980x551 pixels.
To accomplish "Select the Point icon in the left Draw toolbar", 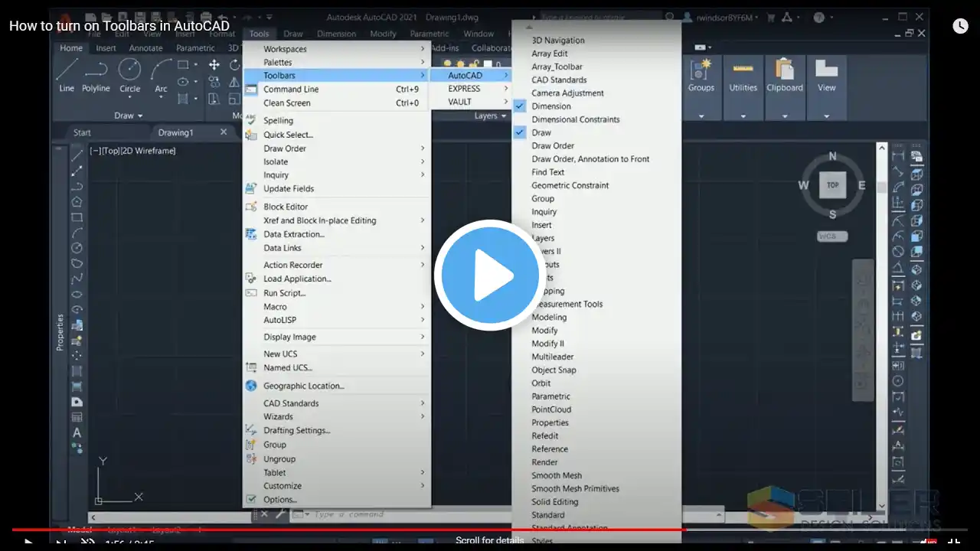I will [77, 356].
